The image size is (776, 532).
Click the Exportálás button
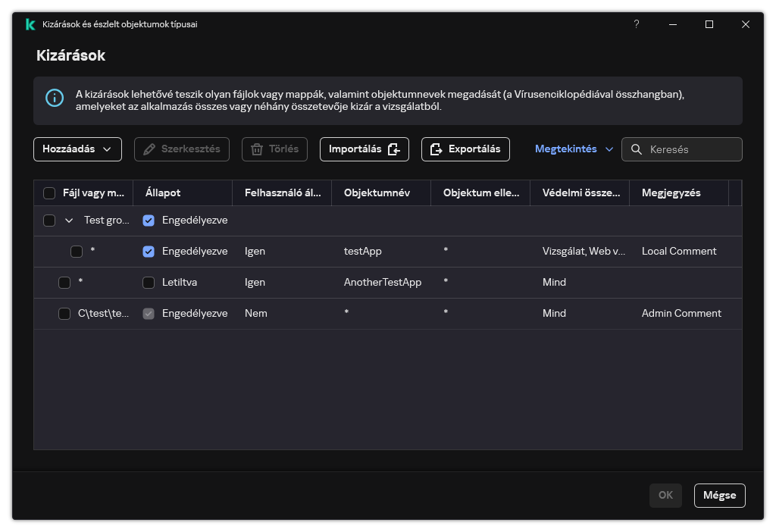465,149
